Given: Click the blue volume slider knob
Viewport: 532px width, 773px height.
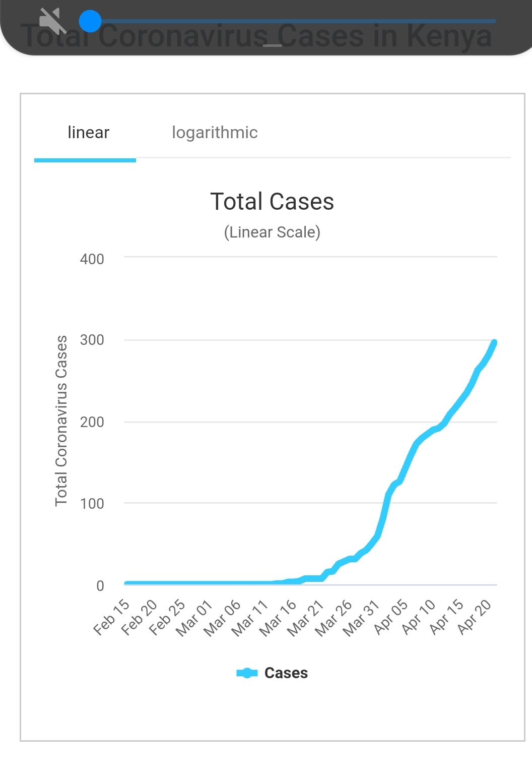Looking at the screenshot, I should click(90, 21).
